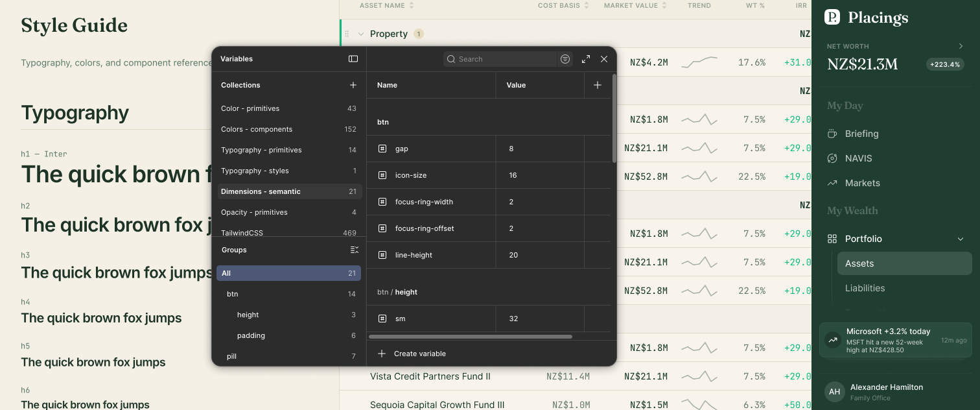Click the gap value 8

coord(511,149)
